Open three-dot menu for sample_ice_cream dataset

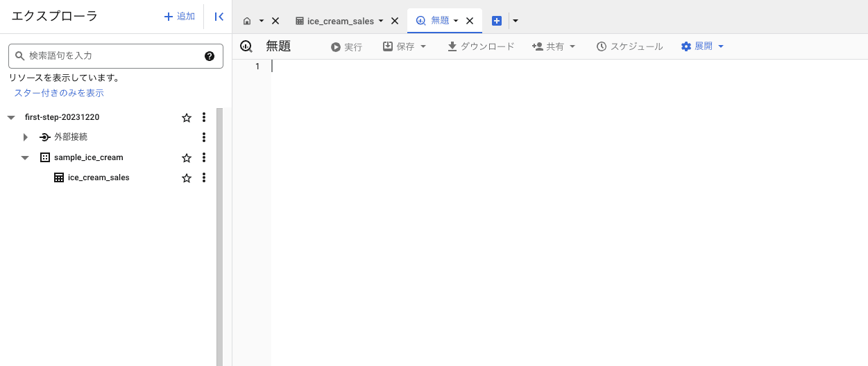(204, 157)
